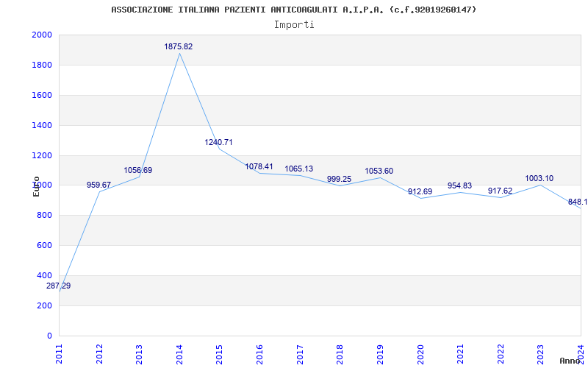Select the 1875.82 peak data label

tap(179, 46)
